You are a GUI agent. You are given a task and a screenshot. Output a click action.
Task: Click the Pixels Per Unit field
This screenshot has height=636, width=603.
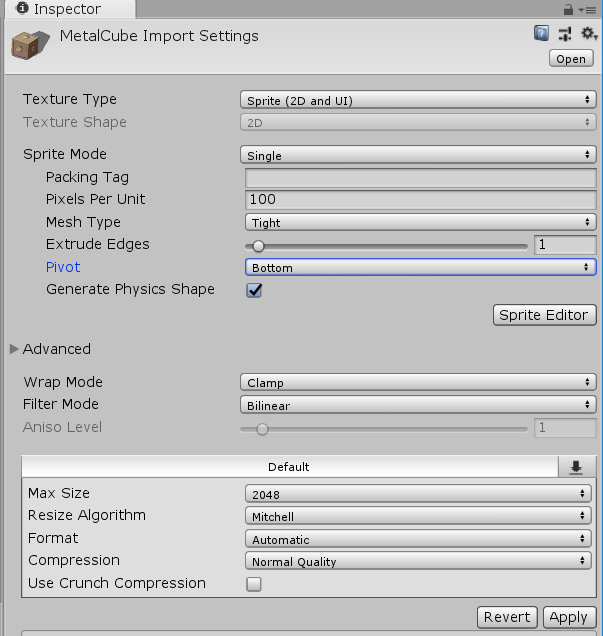pyautogui.click(x=420, y=200)
